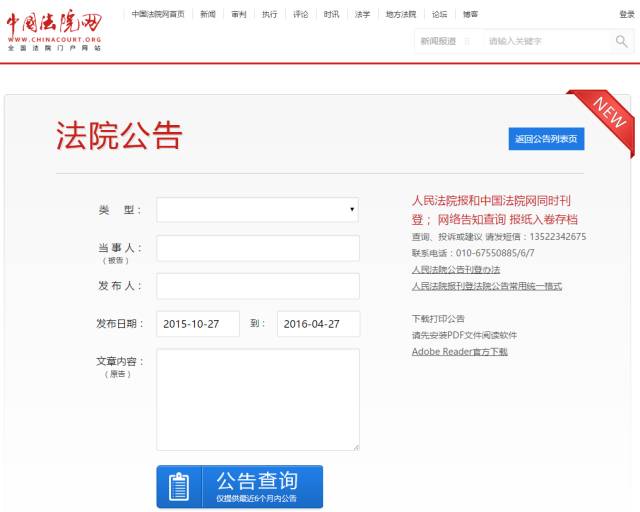Viewport: 640px width, 512px height.
Task: Open the 类型 dropdown
Action: click(258, 209)
